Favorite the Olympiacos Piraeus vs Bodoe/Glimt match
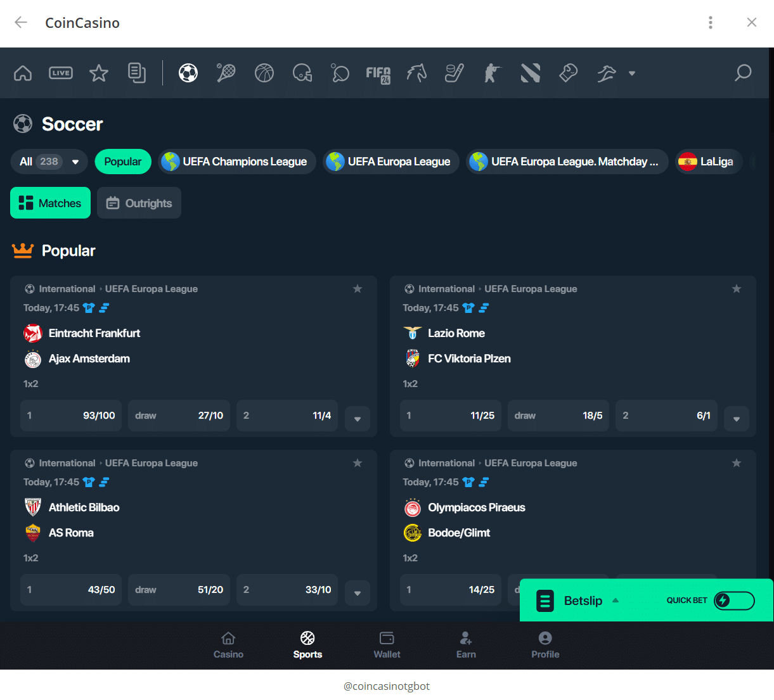The image size is (774, 700). tap(737, 463)
